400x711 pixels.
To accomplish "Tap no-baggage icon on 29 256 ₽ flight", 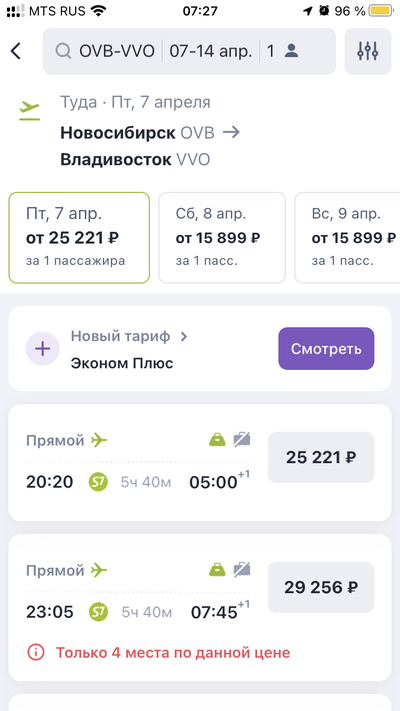I will [x=242, y=570].
